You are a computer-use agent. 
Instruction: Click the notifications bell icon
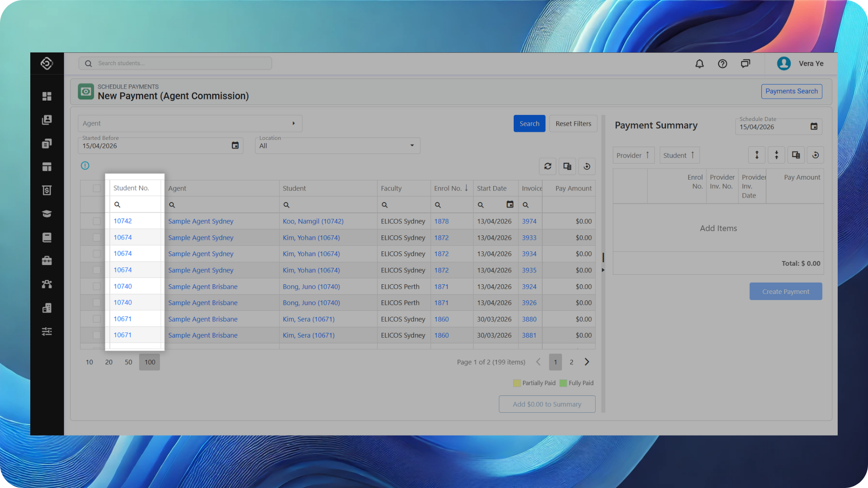699,64
